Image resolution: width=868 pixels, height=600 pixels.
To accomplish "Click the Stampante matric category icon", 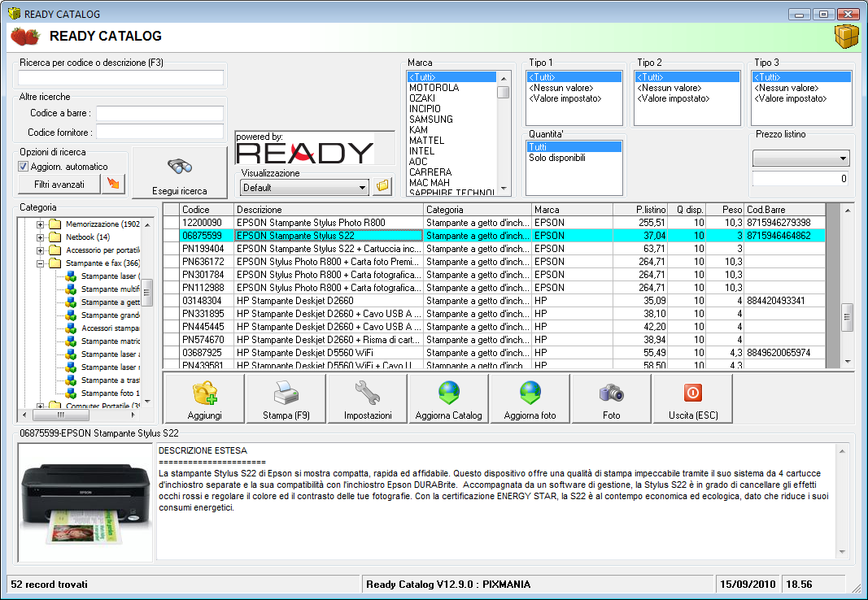I will point(71,341).
